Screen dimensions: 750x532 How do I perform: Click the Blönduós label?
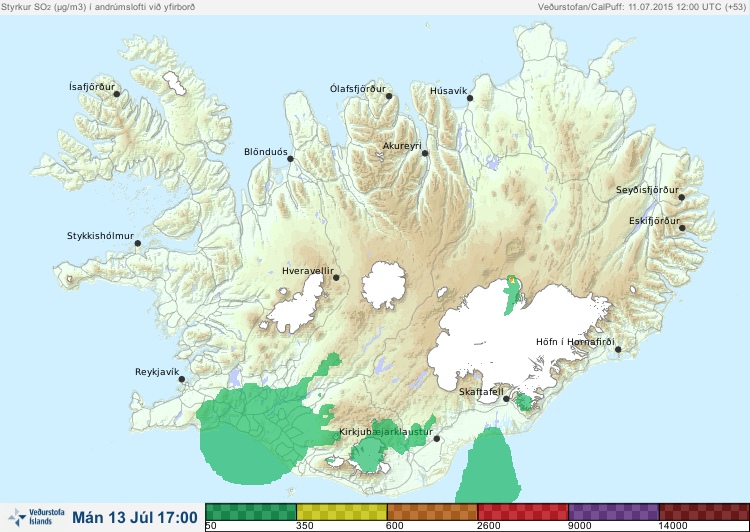tap(266, 152)
